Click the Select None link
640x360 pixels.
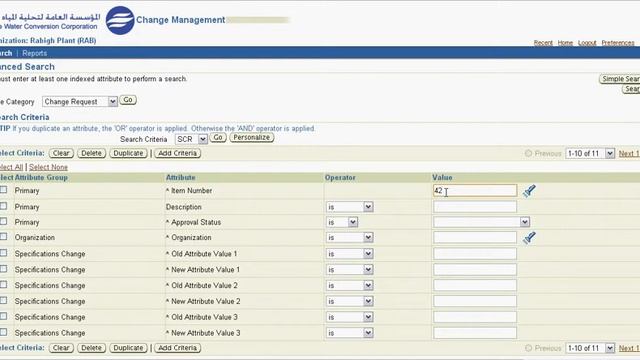49,167
